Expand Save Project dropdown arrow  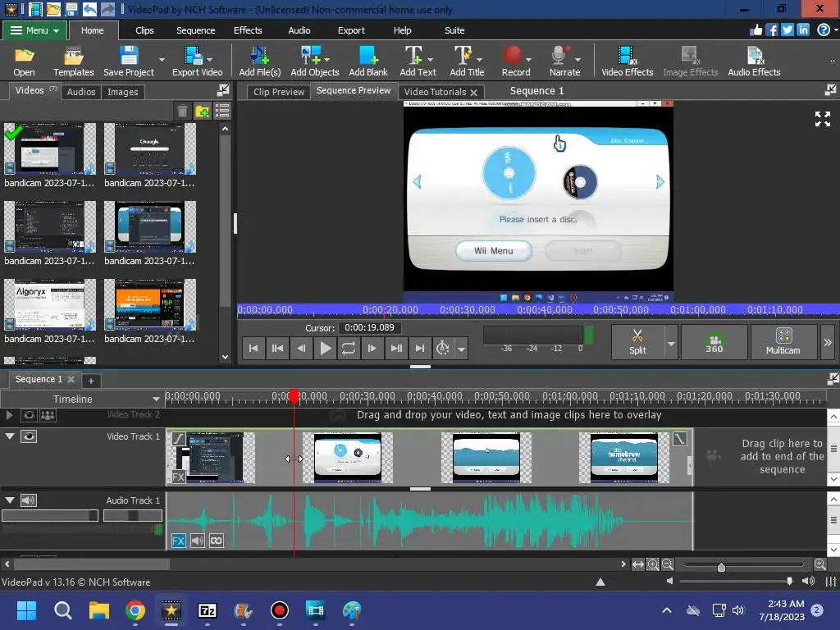[x=162, y=59]
